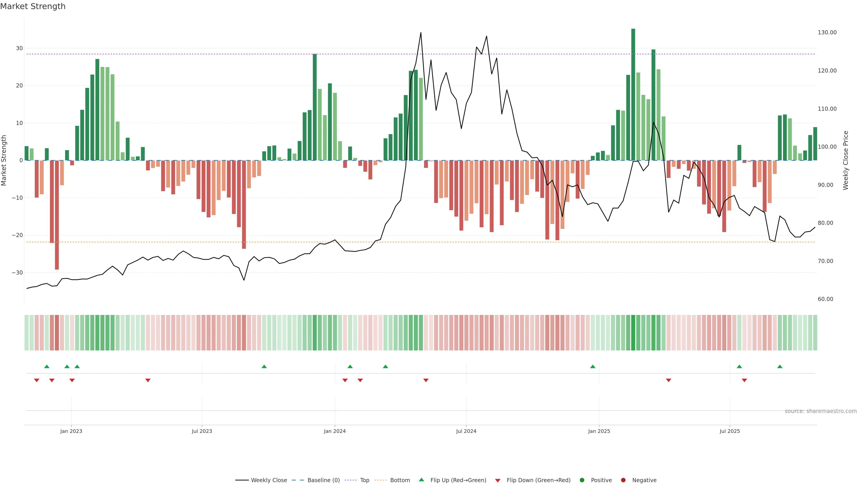
Task: Click the last green flip-up triangle marker
Action: coord(780,366)
